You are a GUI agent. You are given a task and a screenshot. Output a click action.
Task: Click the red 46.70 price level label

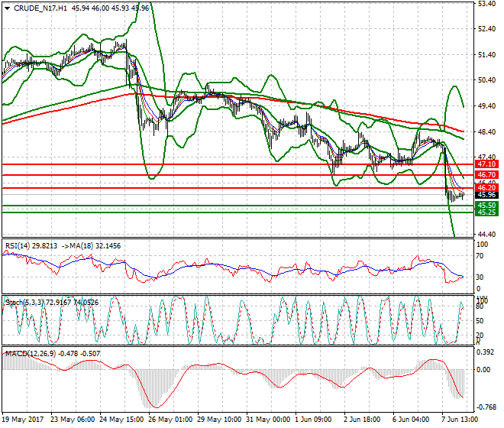tap(486, 175)
